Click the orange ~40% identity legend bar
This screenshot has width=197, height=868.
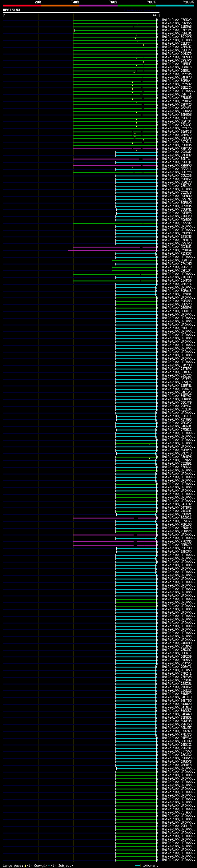[x=60, y=6]
